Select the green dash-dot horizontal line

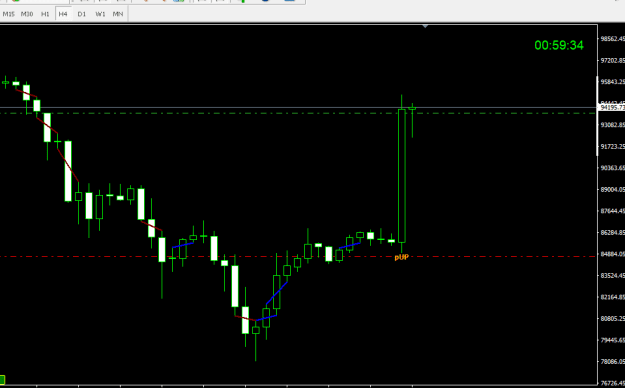pyautogui.click(x=298, y=113)
